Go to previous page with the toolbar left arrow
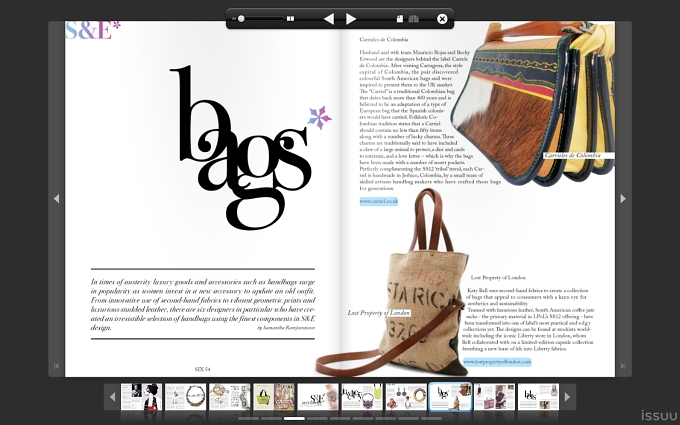680x425 pixels. point(329,19)
